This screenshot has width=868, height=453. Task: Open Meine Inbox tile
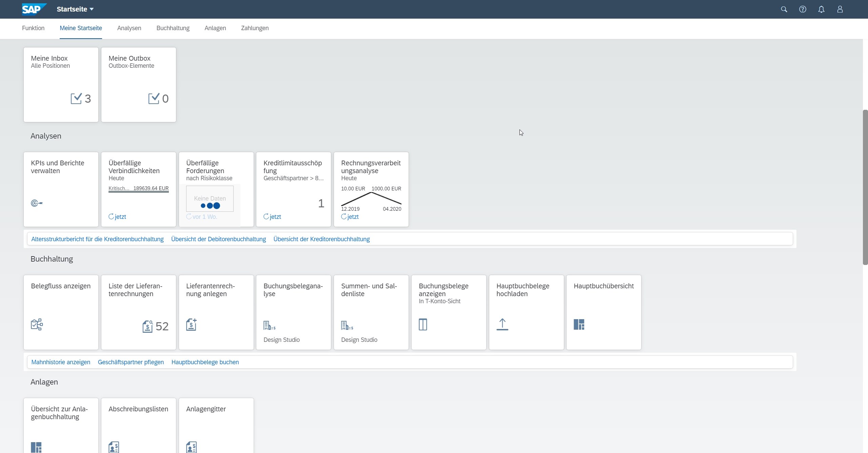[61, 85]
